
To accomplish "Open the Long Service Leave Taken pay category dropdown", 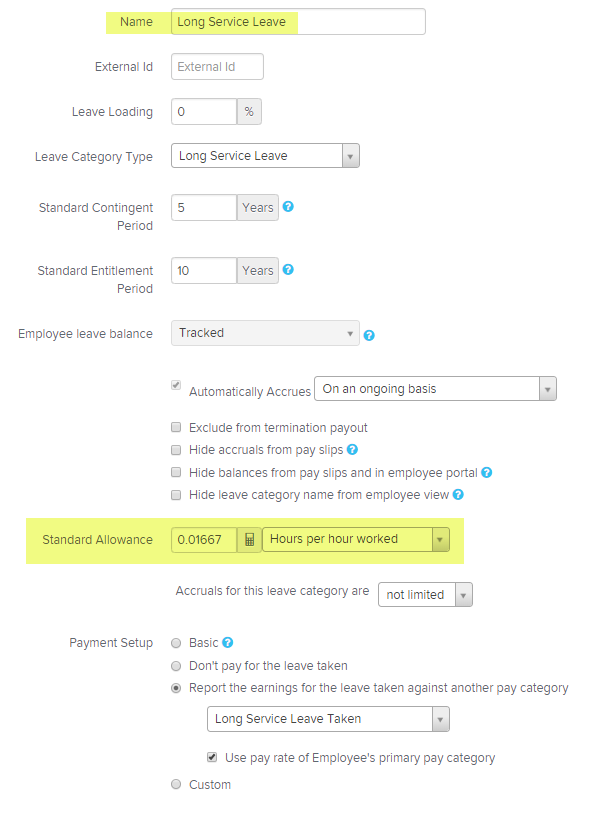I will (x=328, y=719).
